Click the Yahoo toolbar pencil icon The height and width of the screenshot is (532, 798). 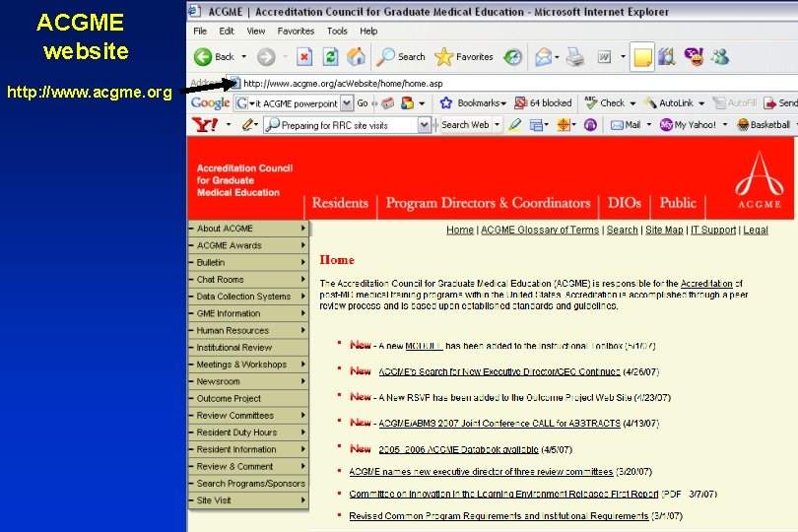pyautogui.click(x=248, y=125)
